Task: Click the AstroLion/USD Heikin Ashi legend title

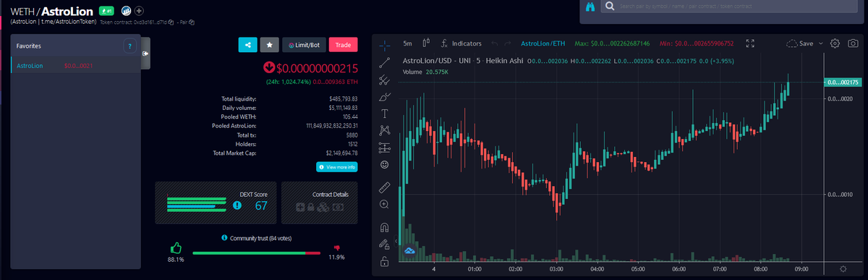Action: pos(462,60)
